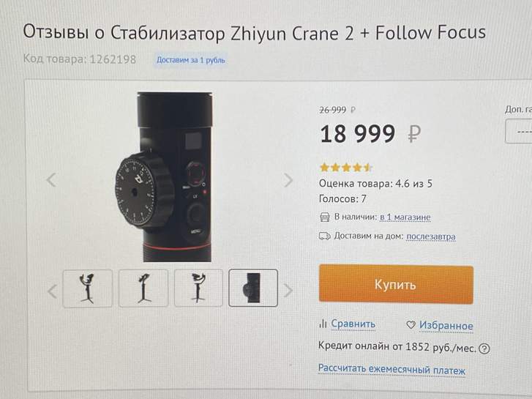Open 'Рассчитать ежемесячный платеж' link
The width and height of the screenshot is (532, 399).
point(392,369)
